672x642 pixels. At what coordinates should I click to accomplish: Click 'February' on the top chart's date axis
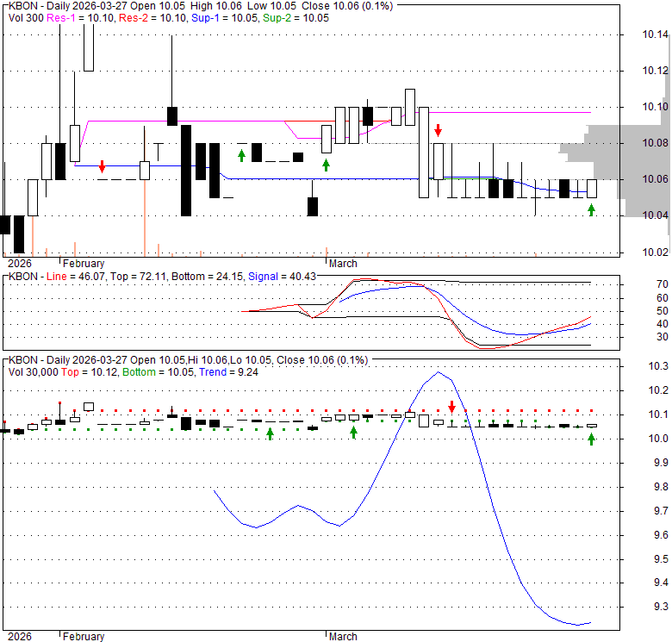point(84,264)
